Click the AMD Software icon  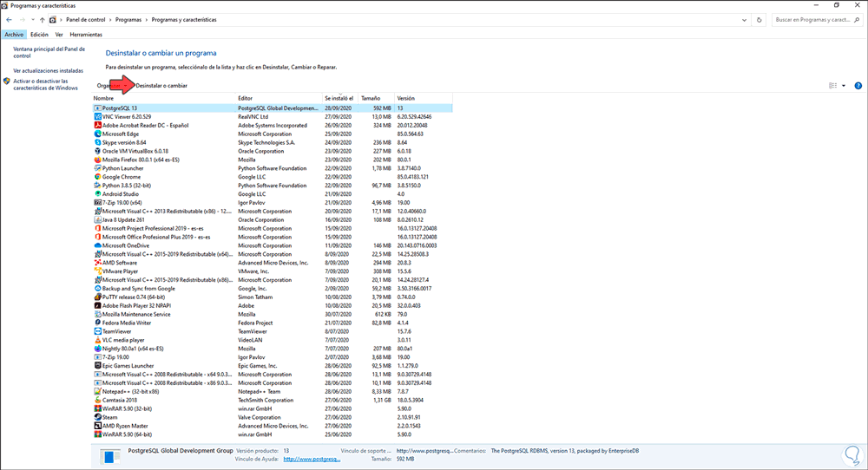point(98,263)
